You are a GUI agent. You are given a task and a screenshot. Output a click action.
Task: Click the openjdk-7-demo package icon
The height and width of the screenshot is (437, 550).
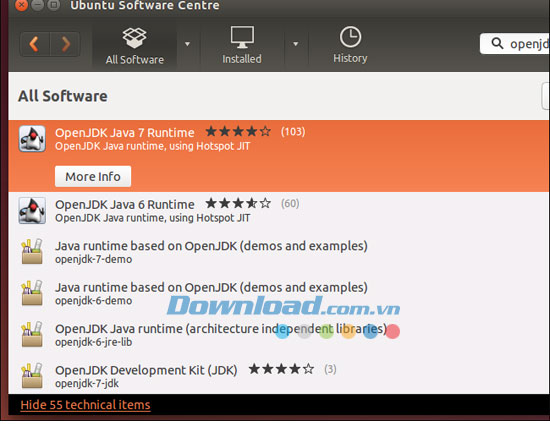(32, 251)
